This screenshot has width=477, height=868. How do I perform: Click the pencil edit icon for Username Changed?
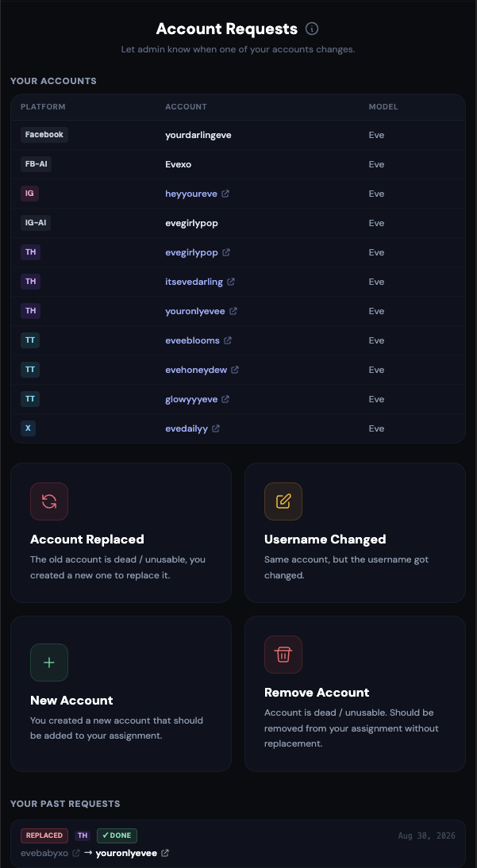[x=283, y=501]
